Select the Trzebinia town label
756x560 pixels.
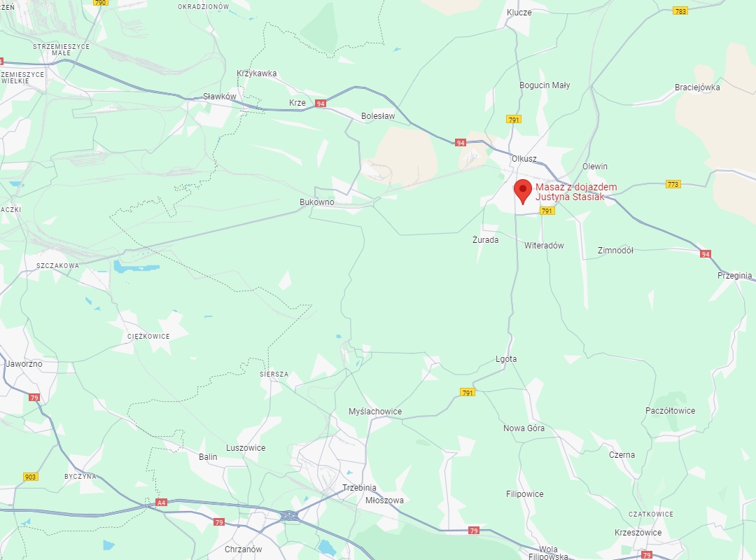click(359, 488)
